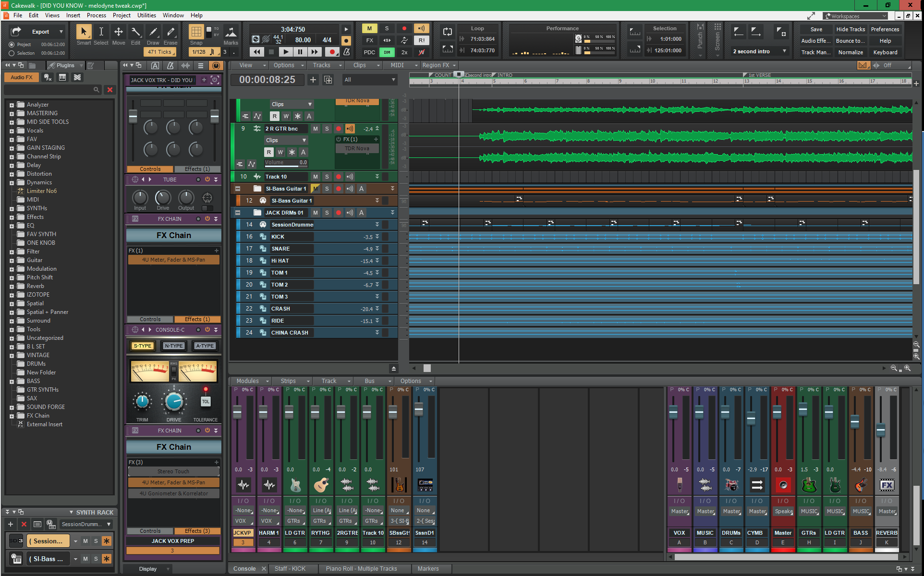The image size is (924, 576).
Task: Click the plugin browser search field
Action: (52, 90)
